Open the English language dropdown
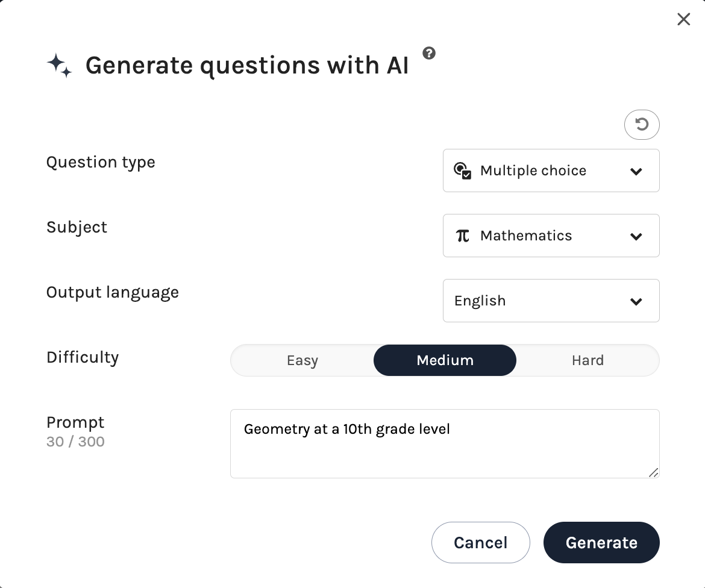 point(480,301)
